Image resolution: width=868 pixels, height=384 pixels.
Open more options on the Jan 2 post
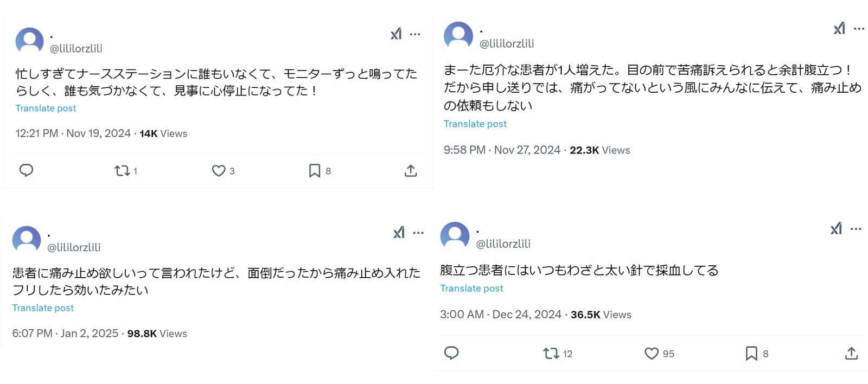click(x=418, y=233)
